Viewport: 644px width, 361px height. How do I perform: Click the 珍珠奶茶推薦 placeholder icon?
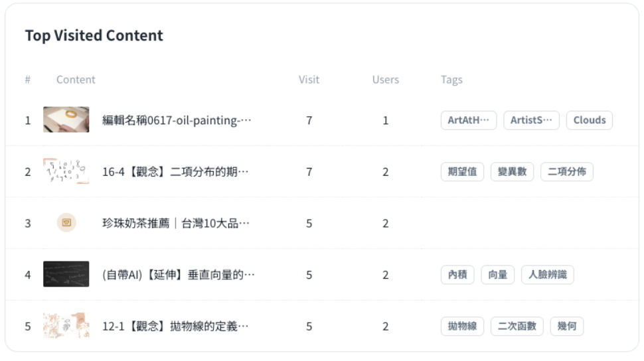click(x=66, y=223)
